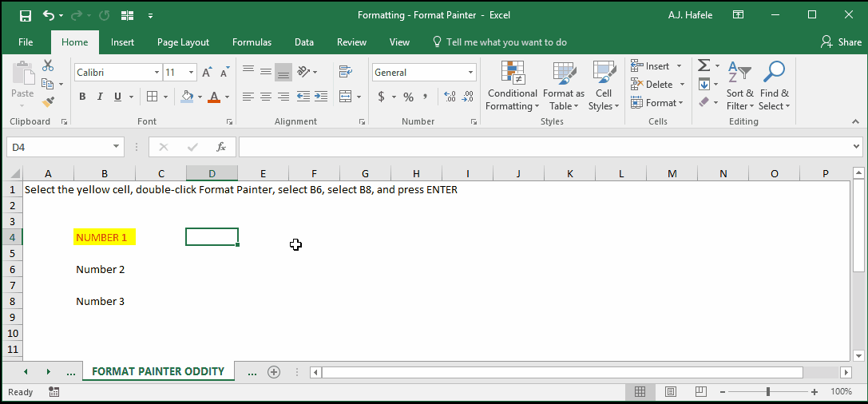Middle align cell contents

[x=266, y=71]
